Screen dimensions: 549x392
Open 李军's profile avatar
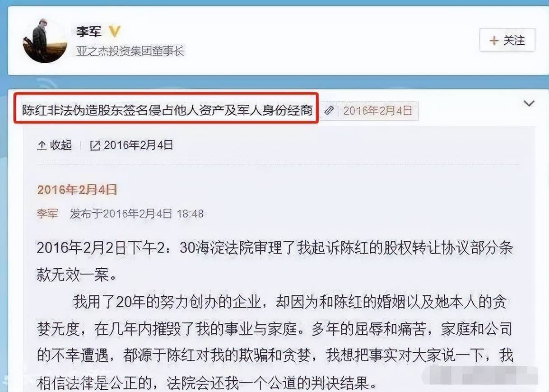pyautogui.click(x=45, y=41)
